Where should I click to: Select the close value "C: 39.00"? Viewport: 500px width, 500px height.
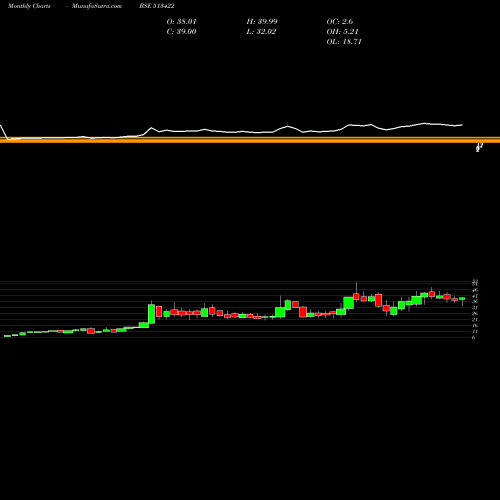coord(181,32)
